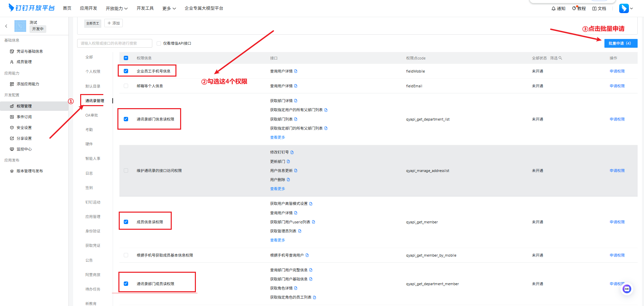Enable the 仅看增值API接口 checkbox
The height and width of the screenshot is (306, 644).
pos(159,43)
